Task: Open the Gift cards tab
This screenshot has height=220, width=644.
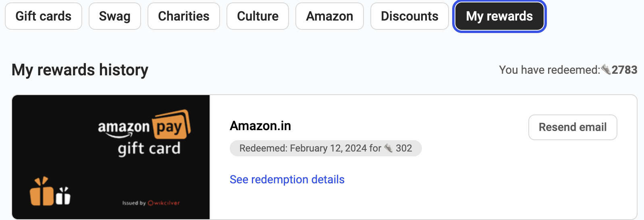Action: [x=44, y=16]
